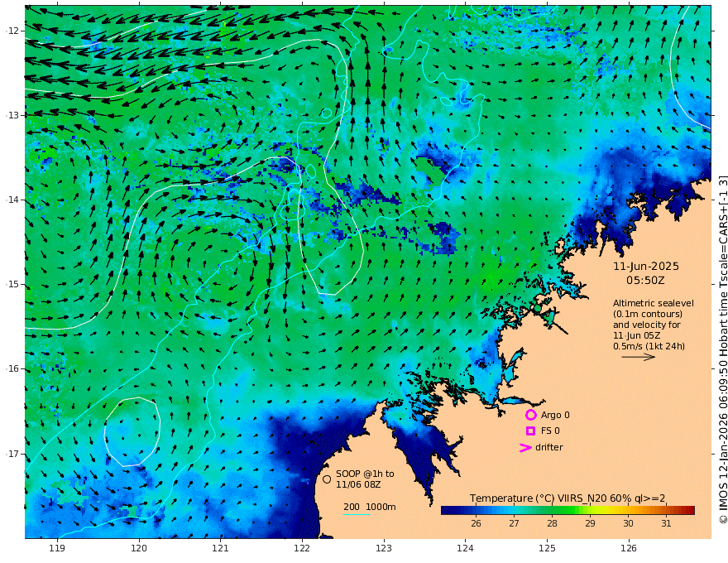Image resolution: width=728 pixels, height=563 pixels.
Task: Click the SOOP circle legend marker
Action: click(x=327, y=479)
